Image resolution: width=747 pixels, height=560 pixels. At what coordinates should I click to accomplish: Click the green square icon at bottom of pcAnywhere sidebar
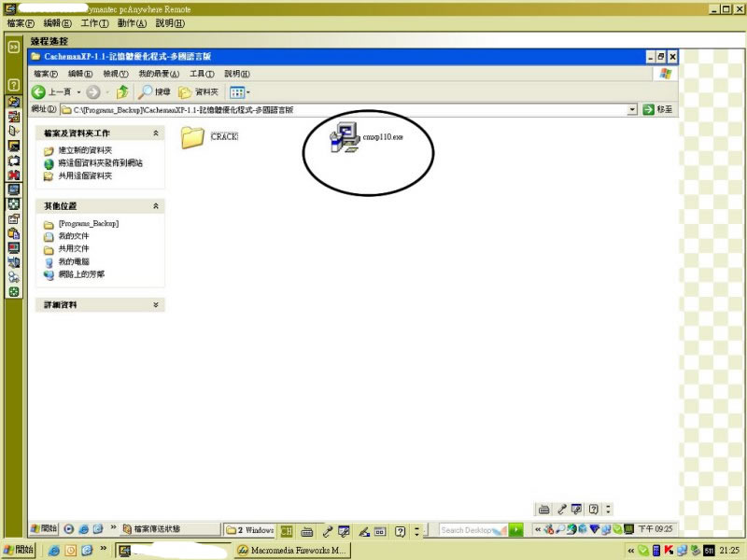pyautogui.click(x=14, y=292)
